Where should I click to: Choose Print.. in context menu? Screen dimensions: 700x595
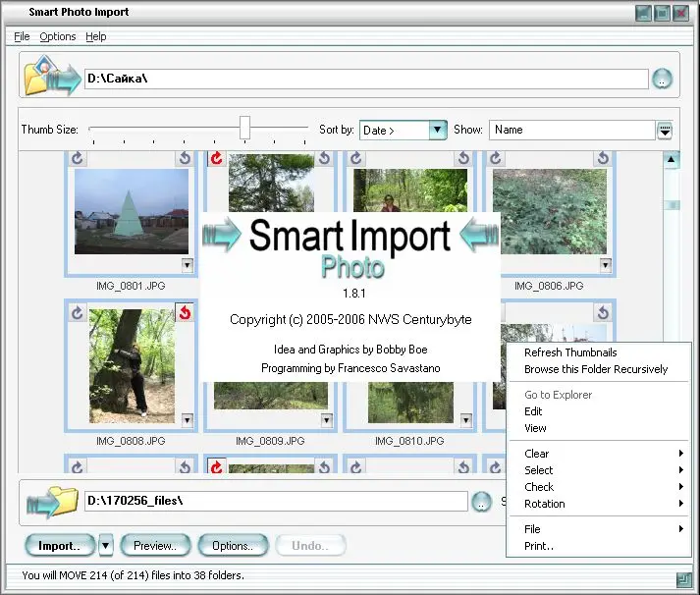tap(598, 546)
